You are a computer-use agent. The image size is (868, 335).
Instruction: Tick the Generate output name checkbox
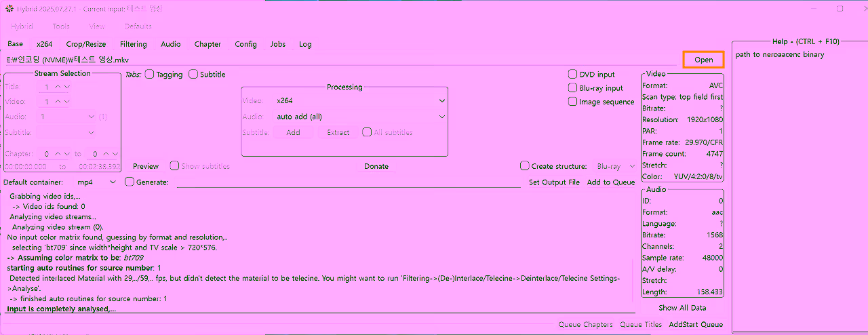tap(130, 182)
